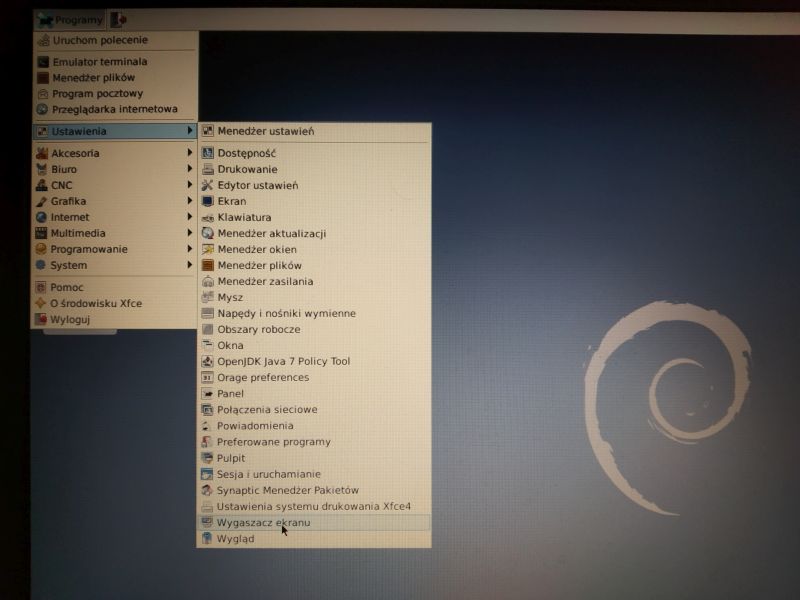Screen dimensions: 800x600
Task: Click the panel icon next to Programy
Action: [118, 20]
